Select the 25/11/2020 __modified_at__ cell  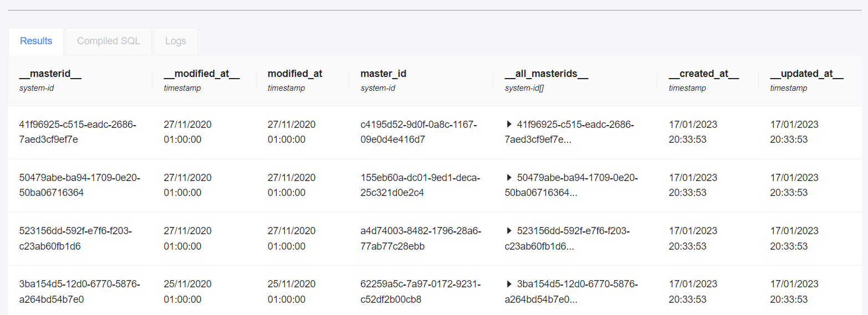coord(188,292)
